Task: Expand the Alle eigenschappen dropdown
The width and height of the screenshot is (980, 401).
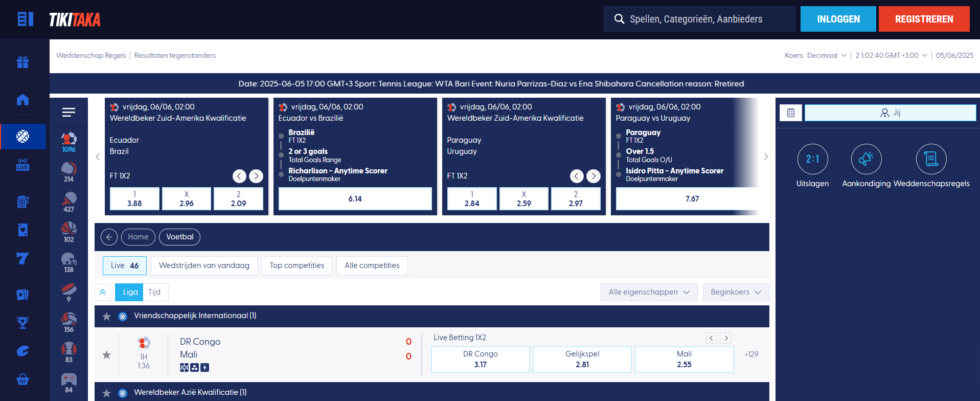Action: [649, 292]
